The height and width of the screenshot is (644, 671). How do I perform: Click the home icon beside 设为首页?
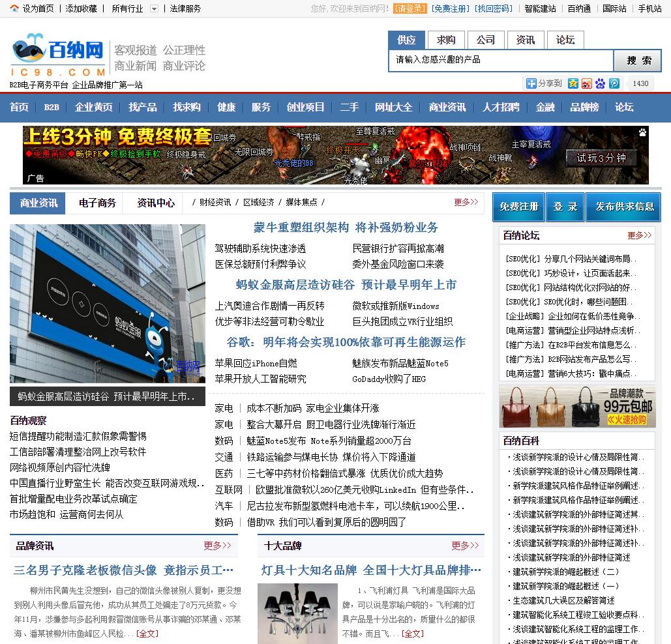tap(14, 8)
